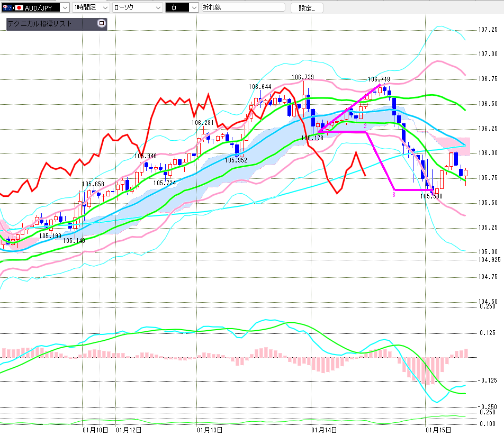Select the 105.590 low price label
This screenshot has width=504, height=435.
[x=431, y=196]
